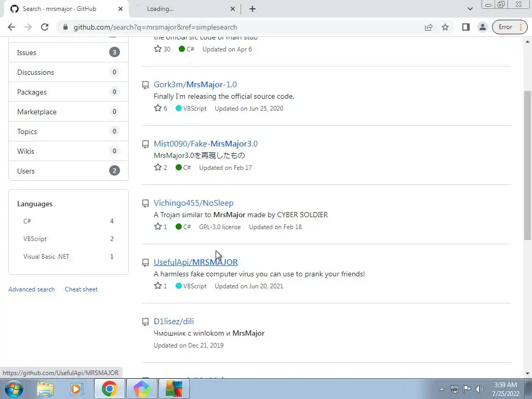The width and height of the screenshot is (532, 399).
Task: Open the Windows Start button
Action: 14,389
